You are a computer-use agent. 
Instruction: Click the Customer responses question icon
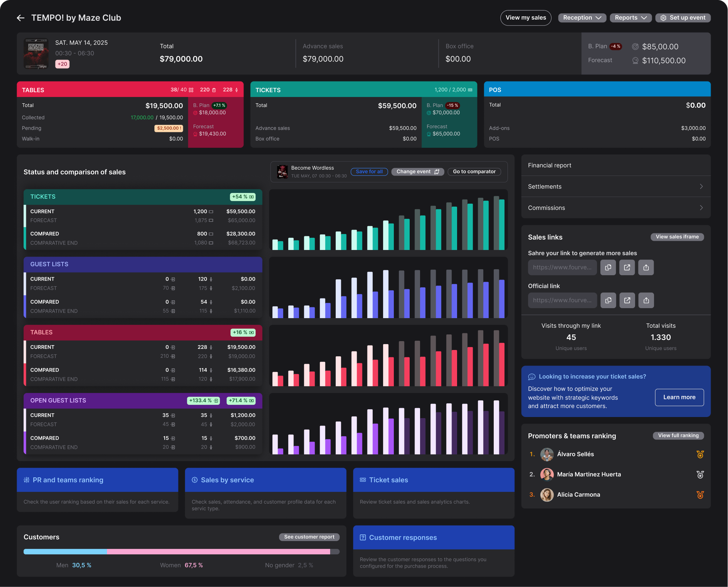pos(363,537)
